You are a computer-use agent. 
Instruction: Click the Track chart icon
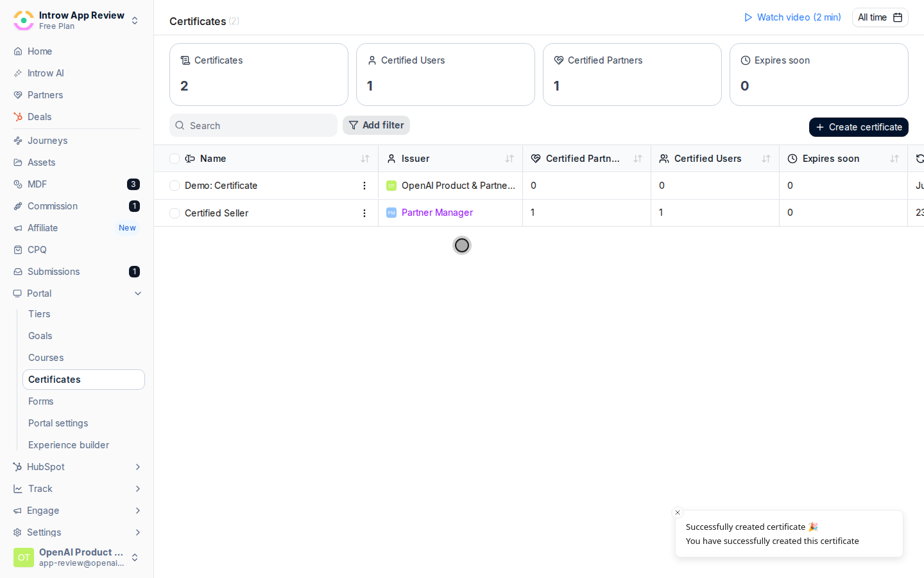pyautogui.click(x=18, y=489)
